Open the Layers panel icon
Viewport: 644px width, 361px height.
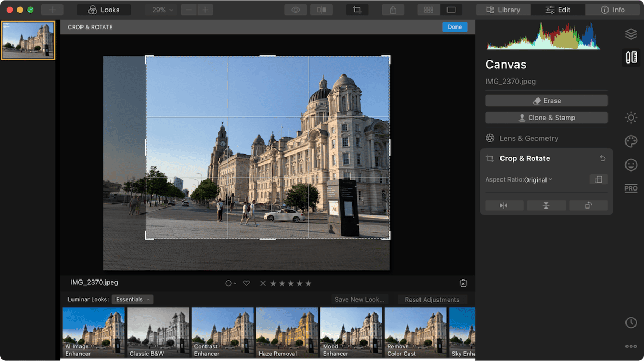tap(630, 34)
